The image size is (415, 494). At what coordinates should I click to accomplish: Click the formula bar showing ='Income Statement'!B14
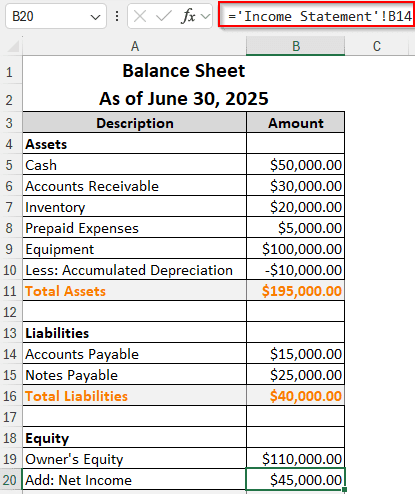(x=316, y=16)
